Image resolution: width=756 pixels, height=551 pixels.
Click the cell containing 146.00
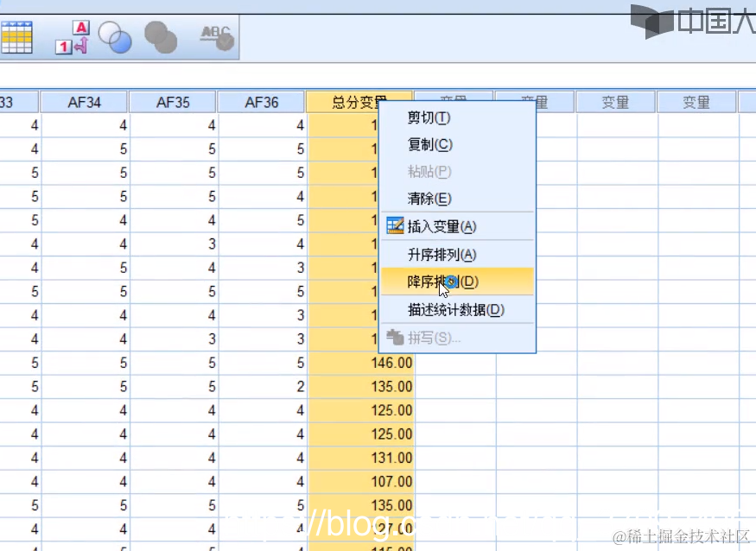pyautogui.click(x=389, y=363)
